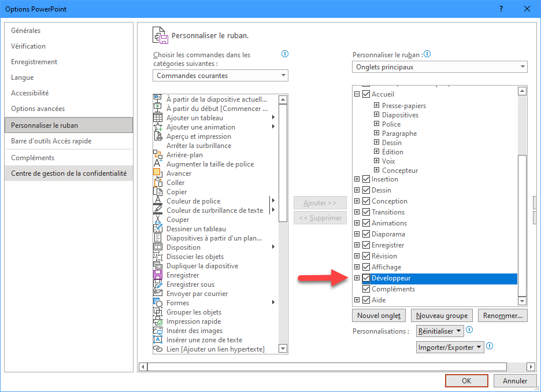
Task: Click the table icon beside Ajouter un tableau
Action: point(158,118)
